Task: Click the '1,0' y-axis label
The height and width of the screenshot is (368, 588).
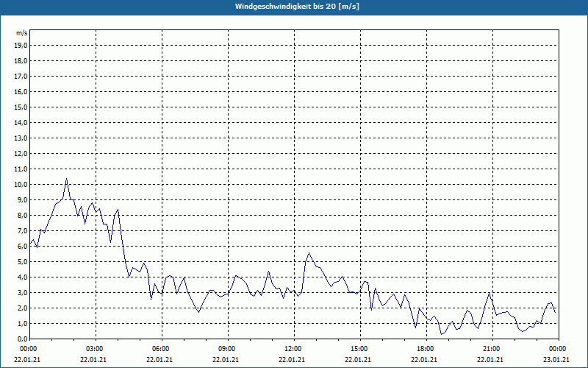Action: (x=22, y=323)
